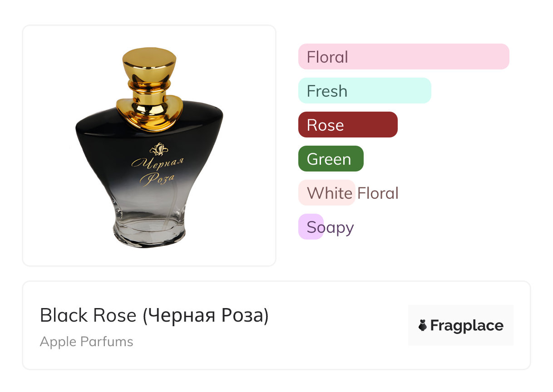Click the word Floral in White Floral label
The height and width of the screenshot is (392, 553).
378,193
